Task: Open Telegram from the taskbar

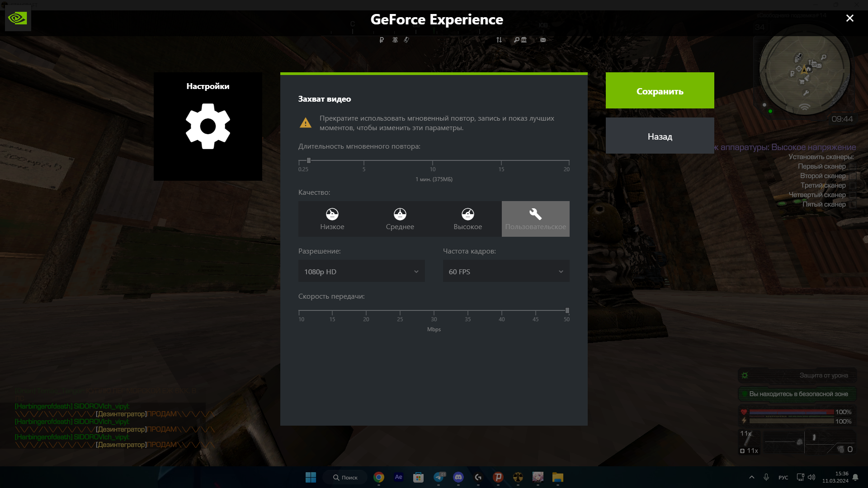Action: tap(439, 477)
